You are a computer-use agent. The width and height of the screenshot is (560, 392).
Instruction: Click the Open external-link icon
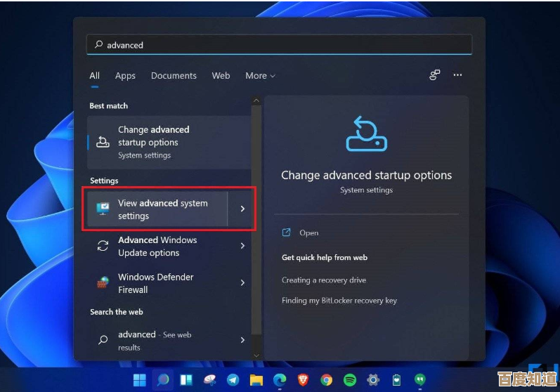tap(287, 233)
